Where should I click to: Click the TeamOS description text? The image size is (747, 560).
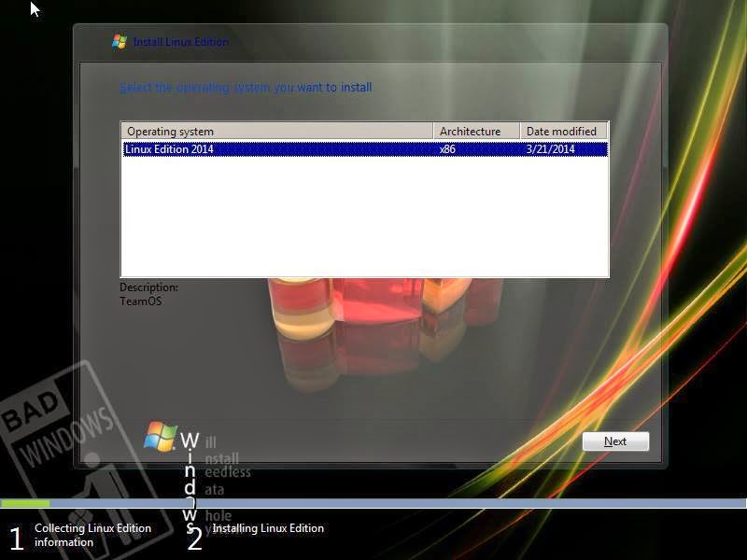[141, 301]
